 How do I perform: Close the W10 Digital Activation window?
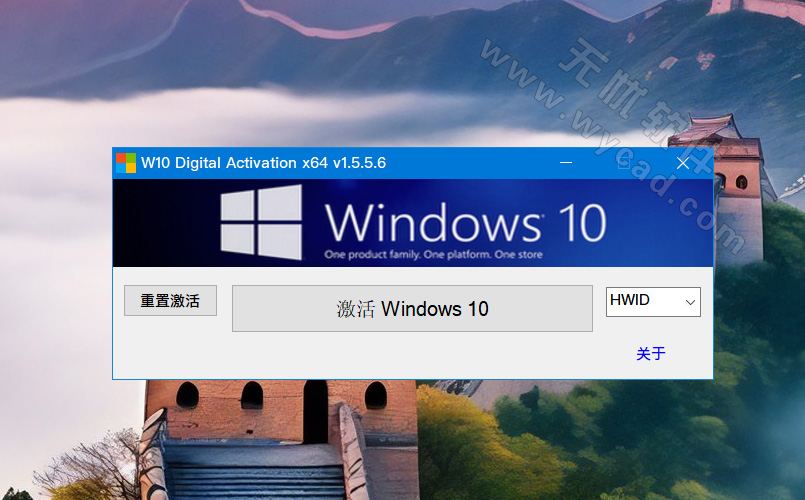coord(683,163)
